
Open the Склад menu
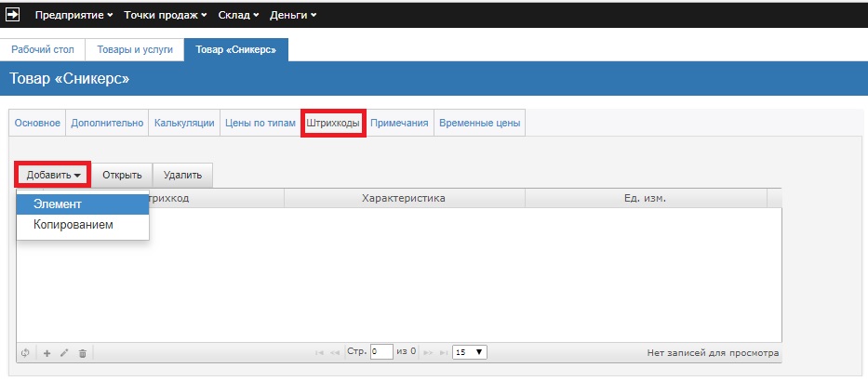point(240,15)
